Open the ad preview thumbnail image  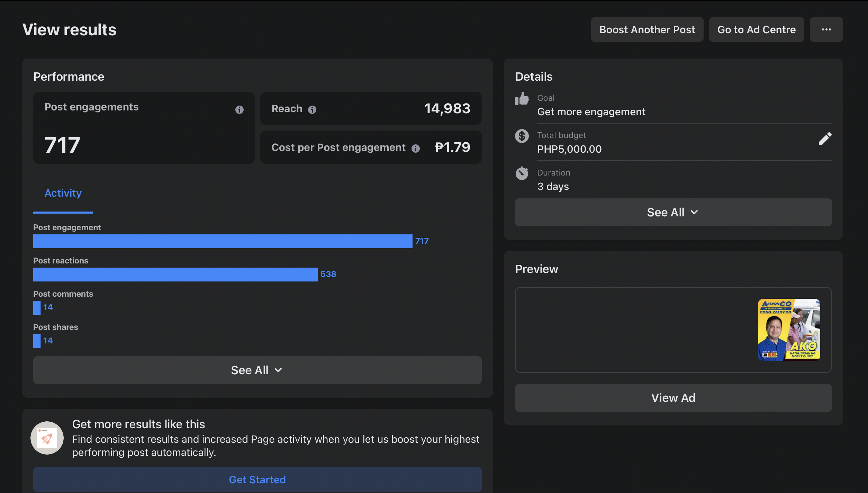click(x=789, y=330)
